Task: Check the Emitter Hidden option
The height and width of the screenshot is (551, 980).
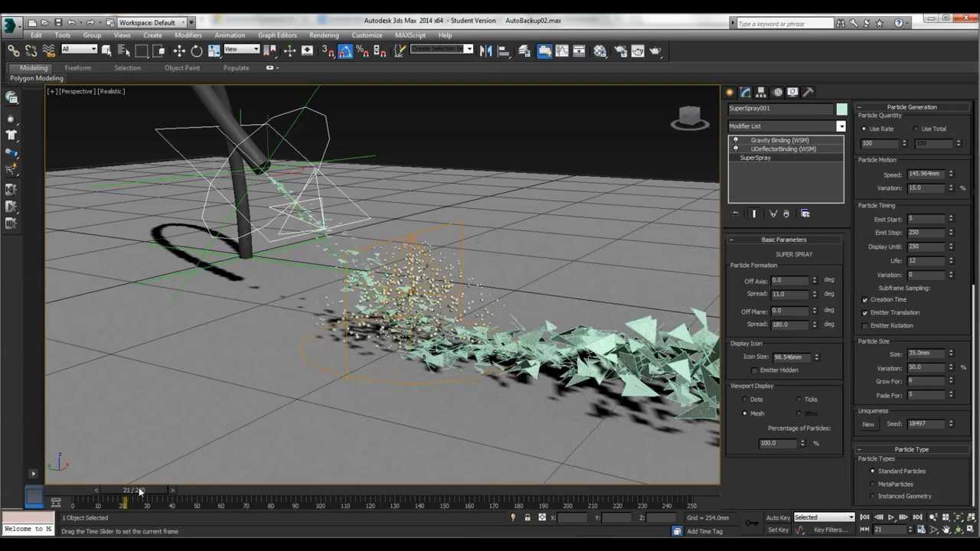Action: point(754,370)
